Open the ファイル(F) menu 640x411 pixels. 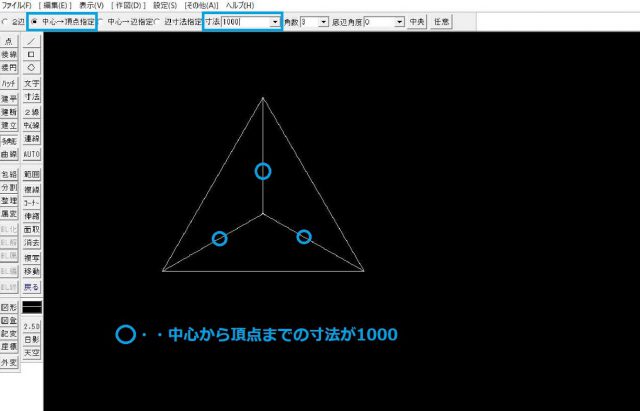click(x=17, y=6)
